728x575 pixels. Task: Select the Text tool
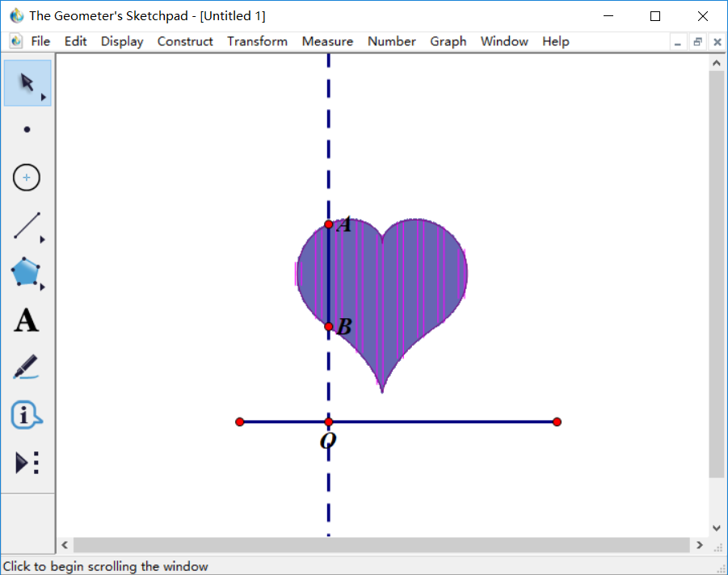click(27, 321)
